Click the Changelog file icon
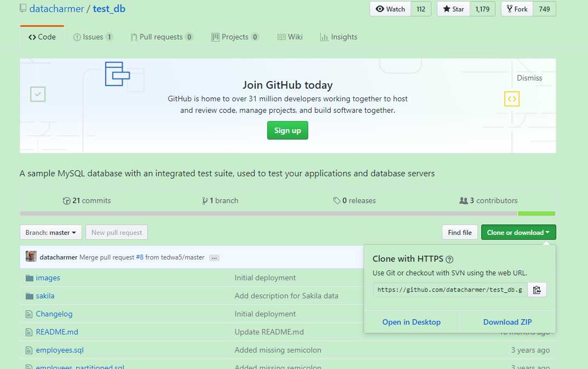 click(x=29, y=314)
